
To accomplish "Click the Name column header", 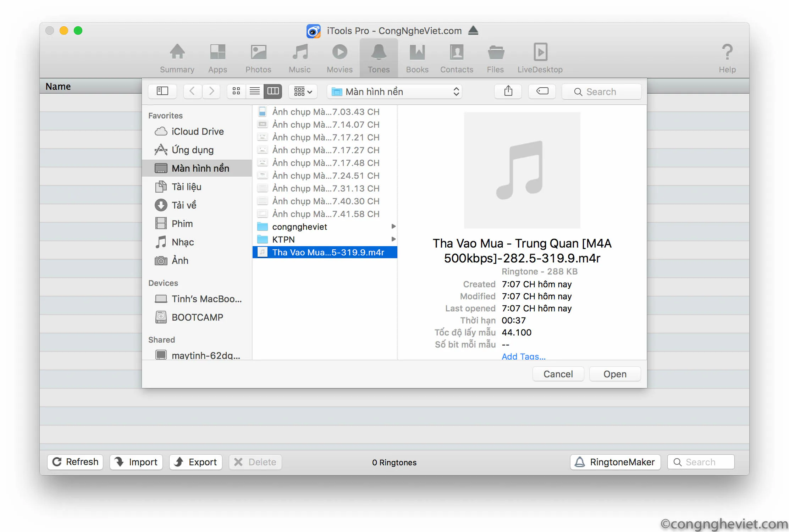I will (58, 86).
